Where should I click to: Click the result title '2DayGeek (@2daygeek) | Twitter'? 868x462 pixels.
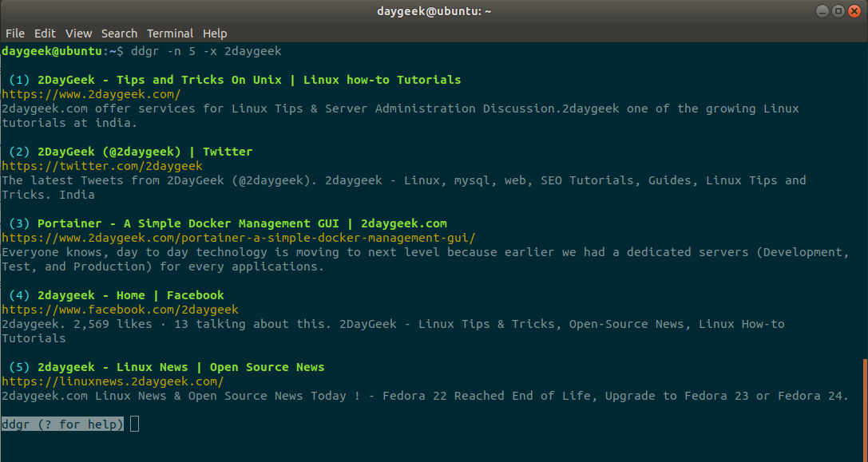[145, 152]
